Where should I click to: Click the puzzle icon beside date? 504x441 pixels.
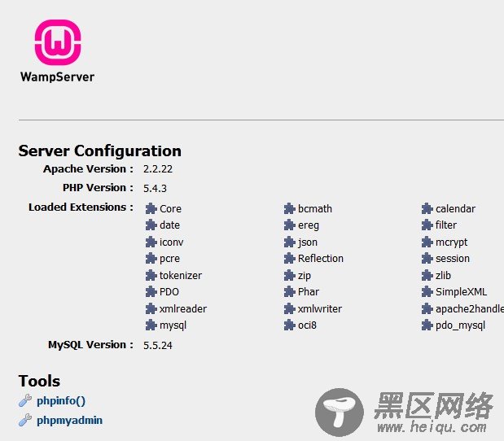(x=151, y=225)
